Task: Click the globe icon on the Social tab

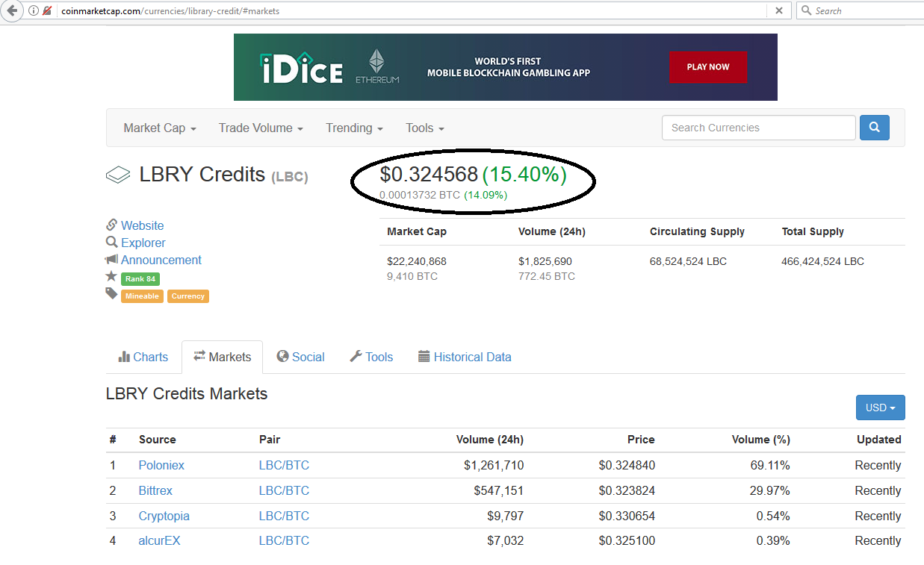Action: pyautogui.click(x=283, y=357)
